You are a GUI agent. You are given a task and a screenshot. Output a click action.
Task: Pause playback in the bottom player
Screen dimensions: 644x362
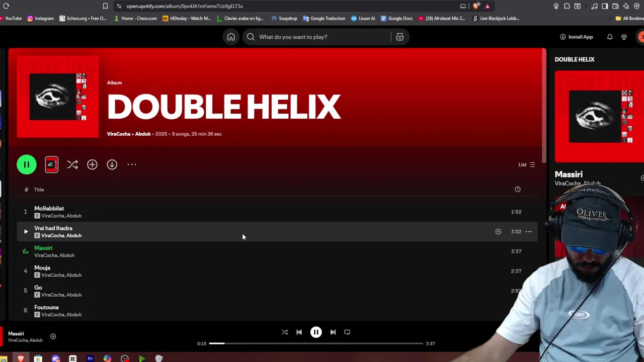(x=316, y=332)
